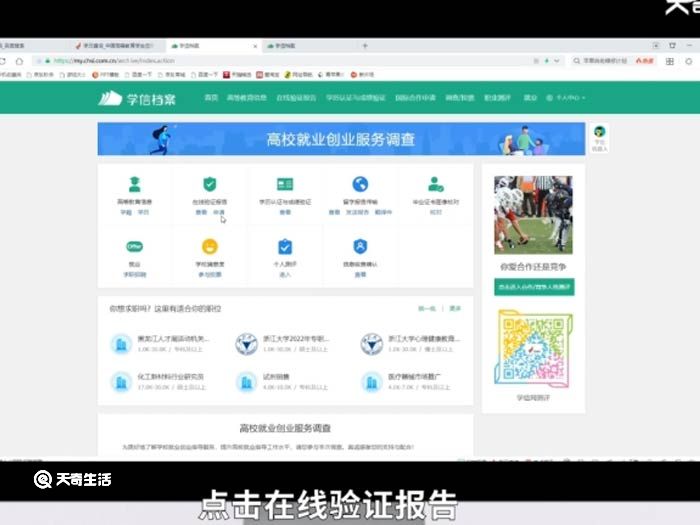Click the company icon for 化工新材料行业研究员
The width and height of the screenshot is (700, 525).
pyautogui.click(x=121, y=382)
